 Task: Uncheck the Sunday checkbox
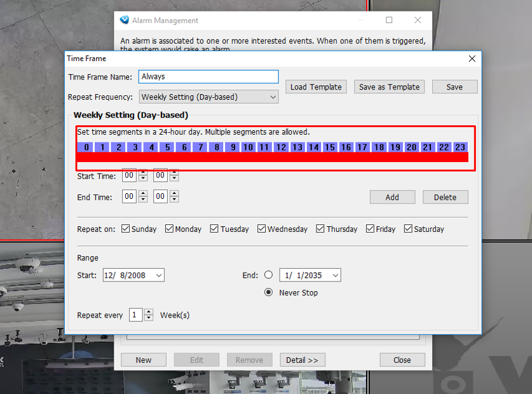click(x=126, y=229)
